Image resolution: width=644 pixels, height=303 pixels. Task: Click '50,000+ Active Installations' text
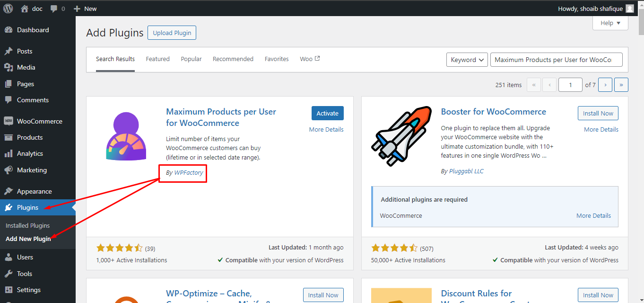408,260
